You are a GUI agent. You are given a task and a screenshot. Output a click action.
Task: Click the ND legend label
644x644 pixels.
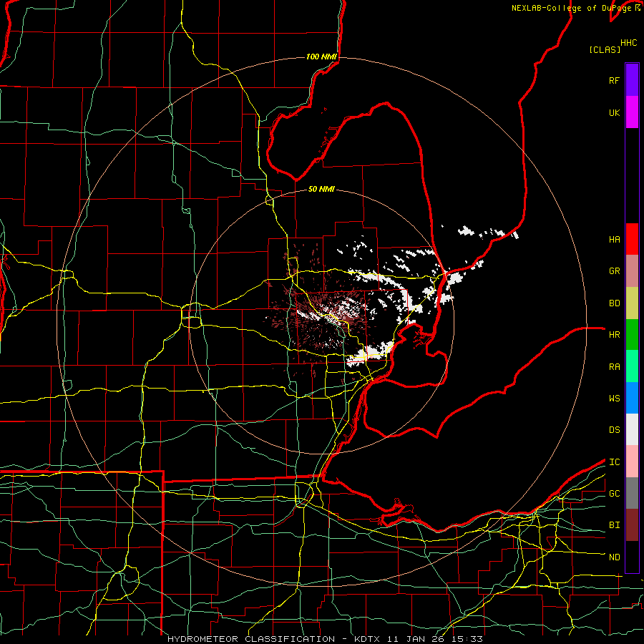pos(615,557)
